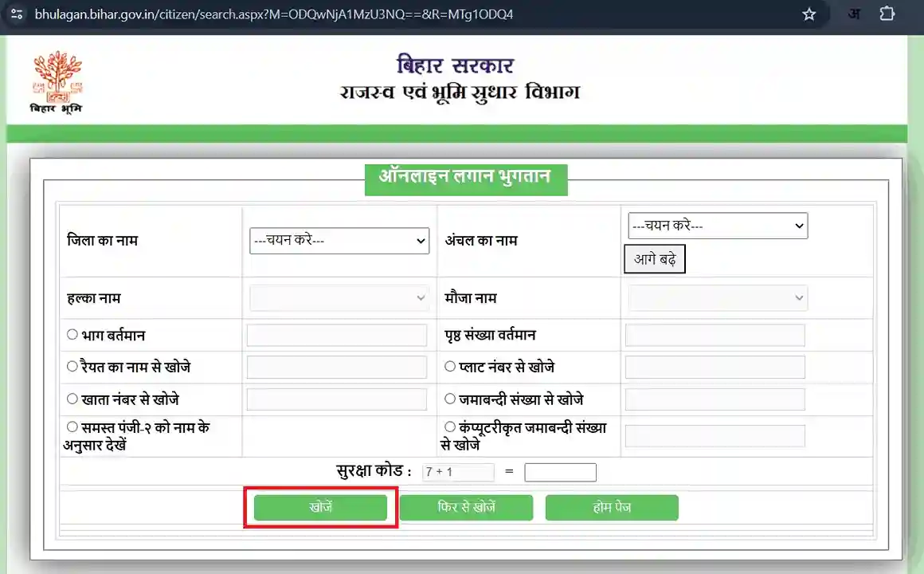The image size is (924, 574).
Task: Click the Bihar Bhumi tree logo
Action: pos(57,83)
